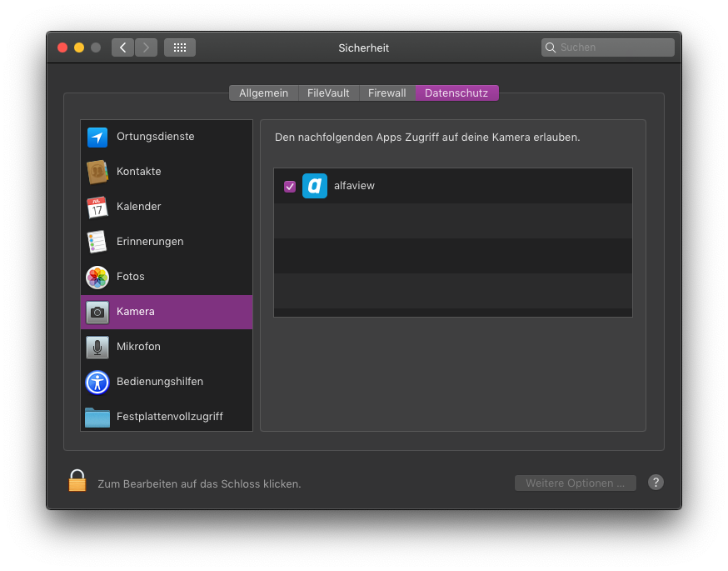Screen dimensions: 728x571
Task: Click the Suchen search field
Action: click(612, 48)
